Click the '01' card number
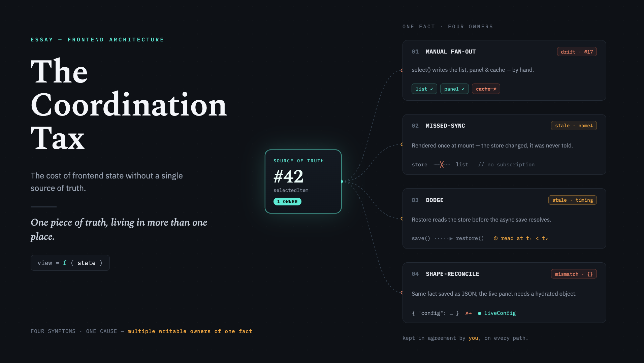 click(415, 52)
